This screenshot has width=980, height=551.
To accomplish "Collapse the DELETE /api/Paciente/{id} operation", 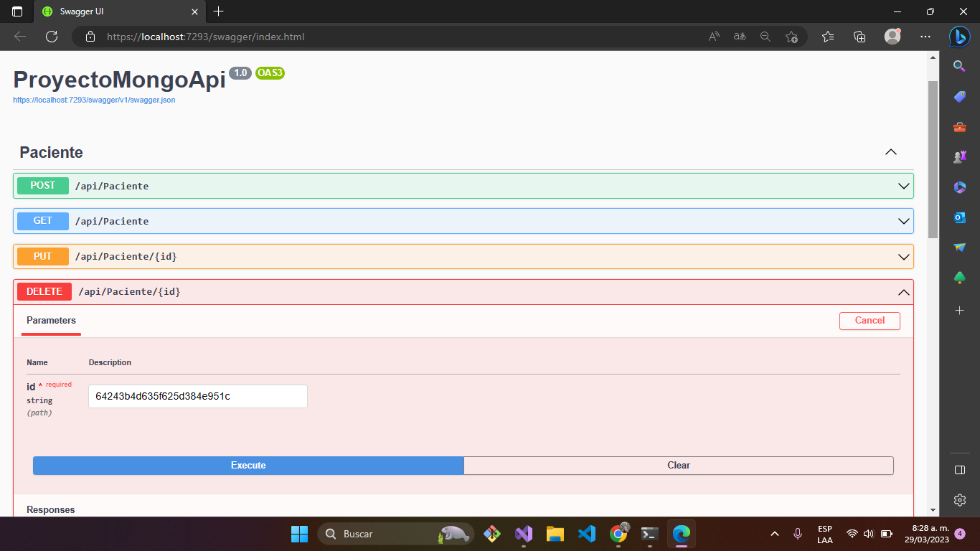I will [903, 291].
